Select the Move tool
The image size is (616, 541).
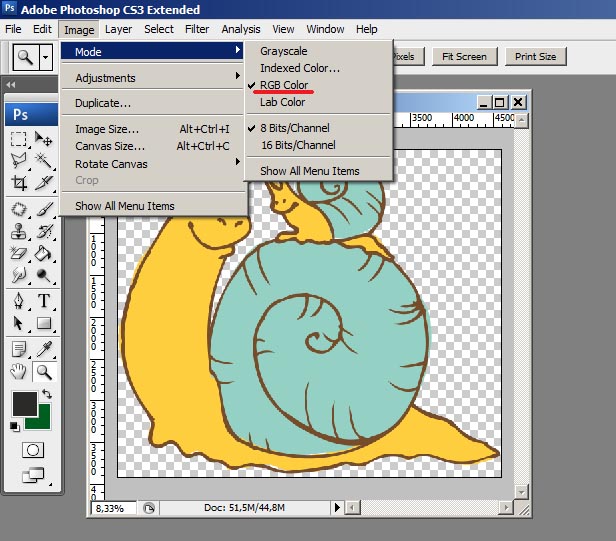[44, 139]
